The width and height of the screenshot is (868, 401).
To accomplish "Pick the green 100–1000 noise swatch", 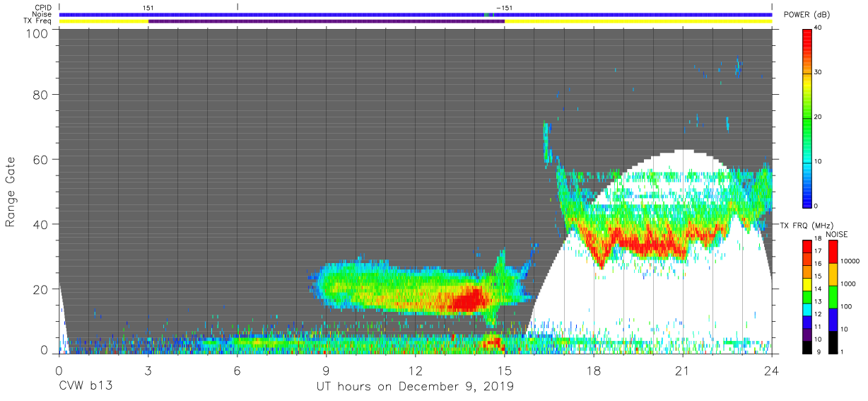I will (833, 296).
